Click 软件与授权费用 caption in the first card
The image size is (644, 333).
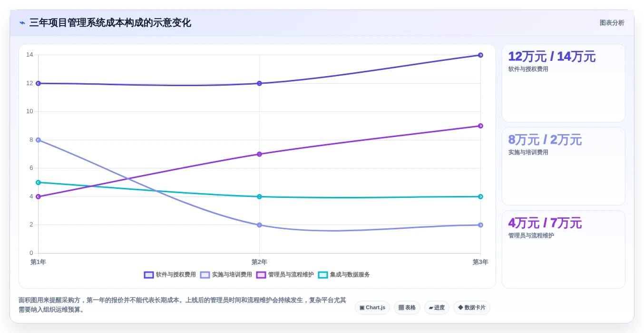(x=528, y=69)
